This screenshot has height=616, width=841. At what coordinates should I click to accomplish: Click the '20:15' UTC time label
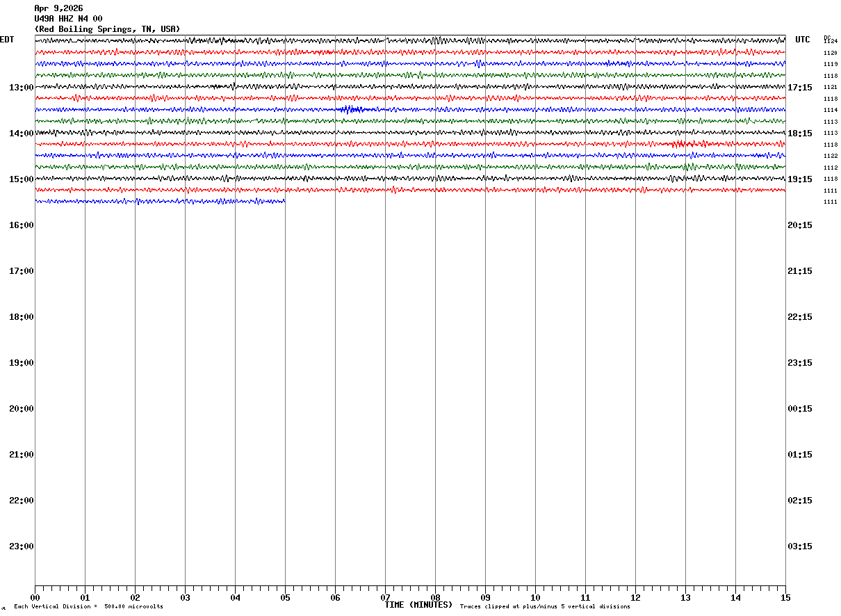point(800,225)
